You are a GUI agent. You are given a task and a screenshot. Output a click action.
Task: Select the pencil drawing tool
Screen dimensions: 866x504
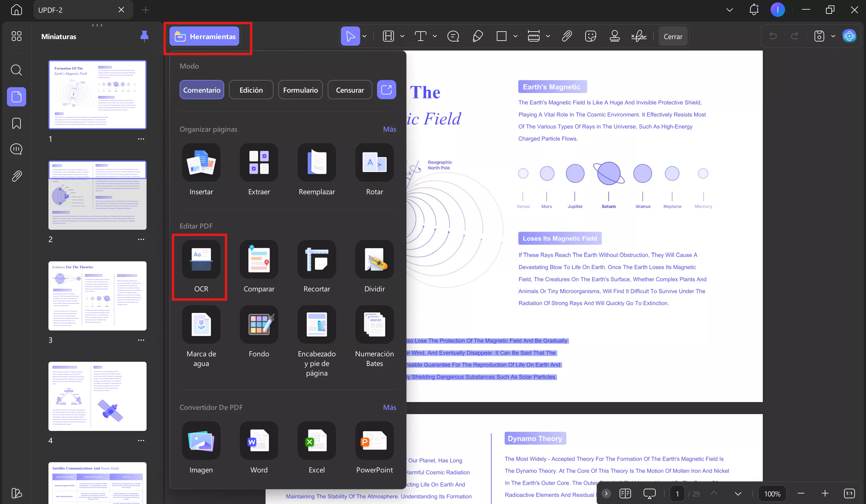click(x=478, y=36)
